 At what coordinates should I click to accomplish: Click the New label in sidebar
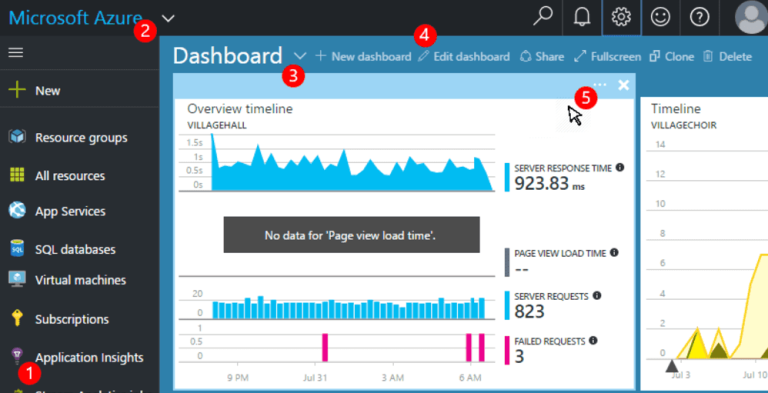click(x=48, y=91)
